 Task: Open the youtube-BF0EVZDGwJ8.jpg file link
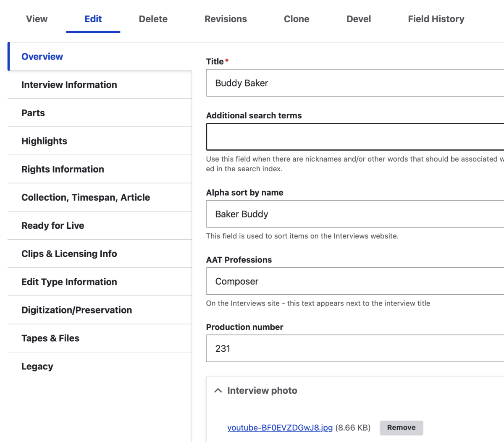[x=280, y=427]
